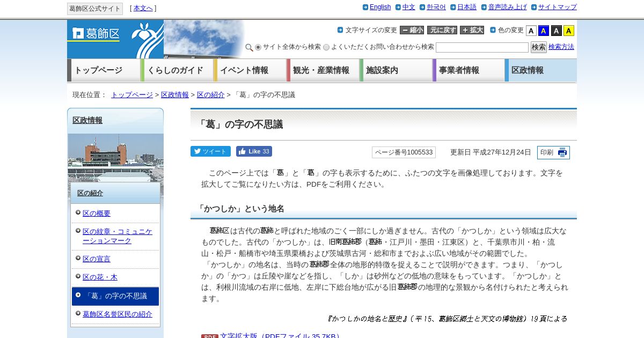Switch language to English
Screen dimensions: 644x338
coord(380,8)
